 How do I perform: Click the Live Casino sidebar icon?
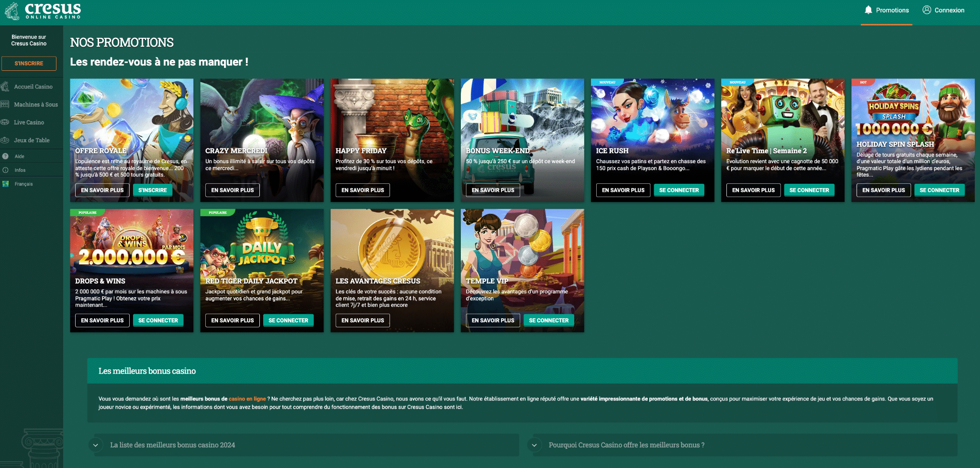click(5, 122)
